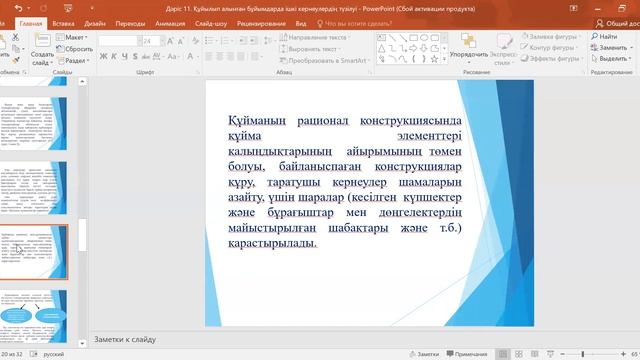Click Контур фигуры shape outline button

click(549, 48)
